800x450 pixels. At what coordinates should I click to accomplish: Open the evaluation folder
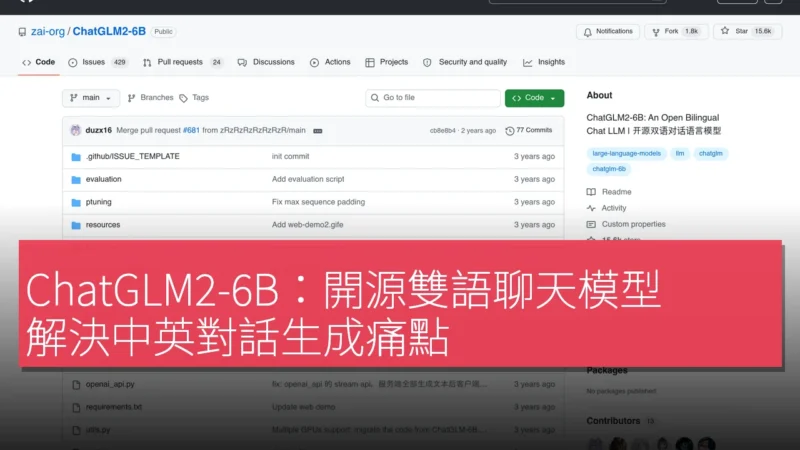point(104,179)
